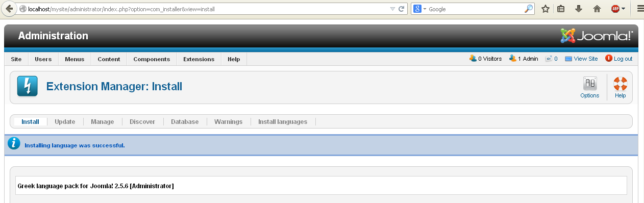Open the Extensions menu

(199, 59)
